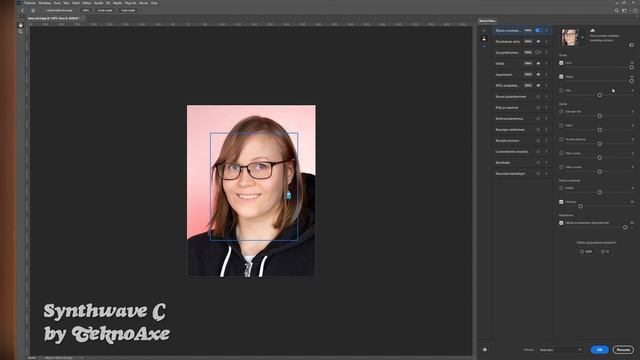Download Kasvoista karikatyyri filter cloud icon
640x360 pixels.
538,174
